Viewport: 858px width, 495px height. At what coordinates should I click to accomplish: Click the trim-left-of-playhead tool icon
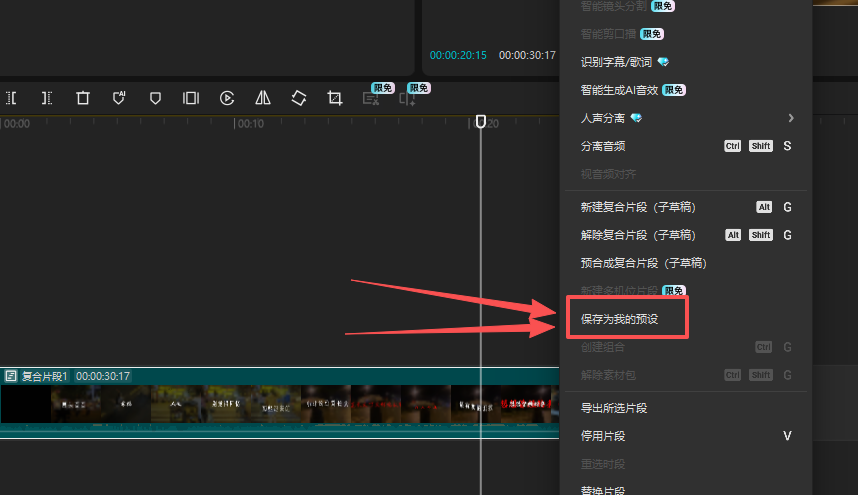point(12,98)
